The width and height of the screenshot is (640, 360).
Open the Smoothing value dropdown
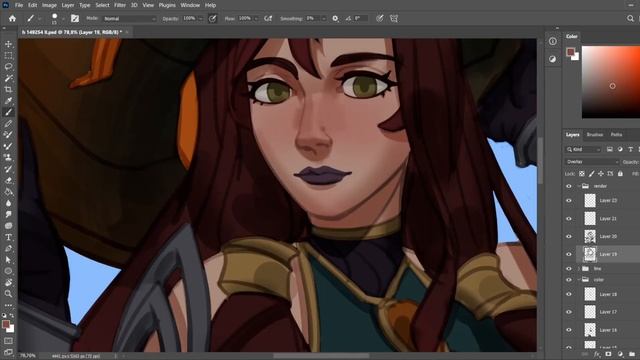point(323,19)
